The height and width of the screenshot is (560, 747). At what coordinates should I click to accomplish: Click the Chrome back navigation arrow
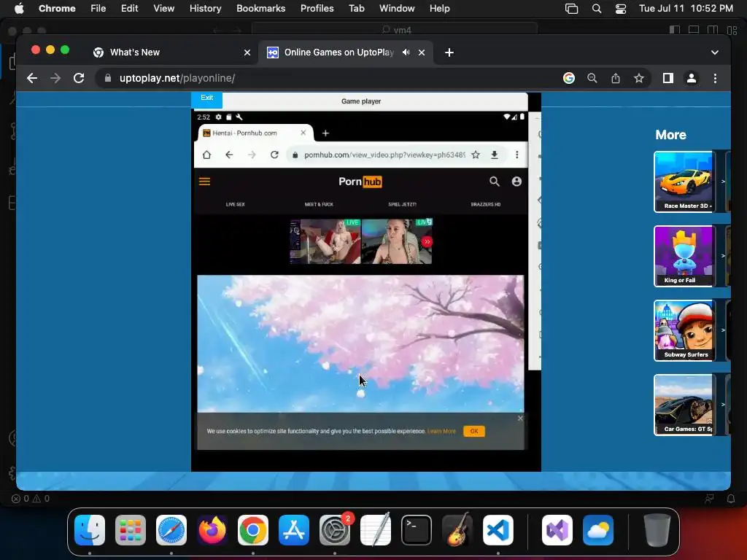point(32,78)
